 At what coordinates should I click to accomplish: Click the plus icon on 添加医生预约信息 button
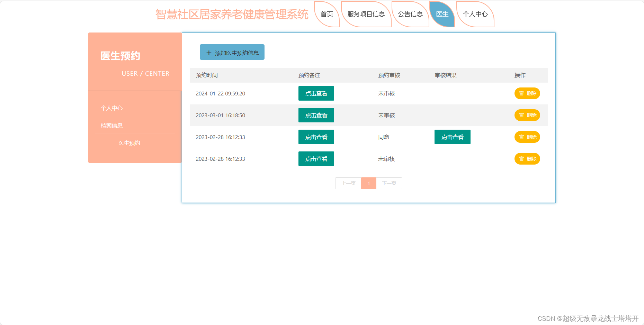tap(209, 53)
